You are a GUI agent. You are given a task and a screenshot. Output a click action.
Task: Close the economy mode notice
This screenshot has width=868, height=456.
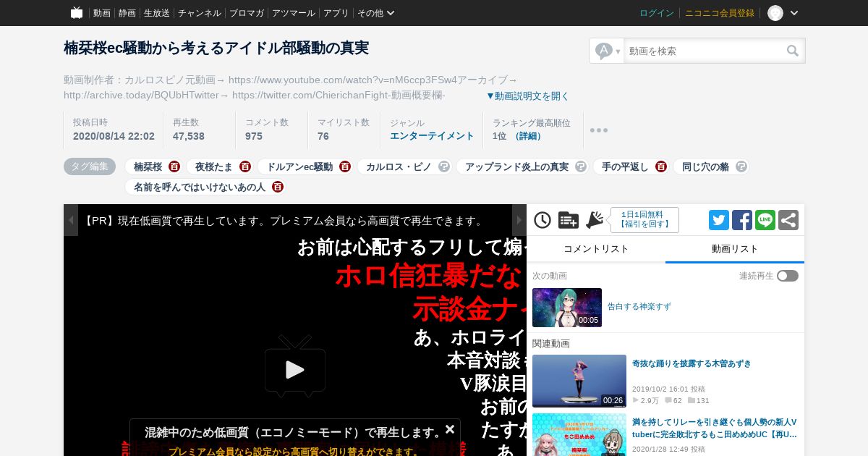pos(450,429)
